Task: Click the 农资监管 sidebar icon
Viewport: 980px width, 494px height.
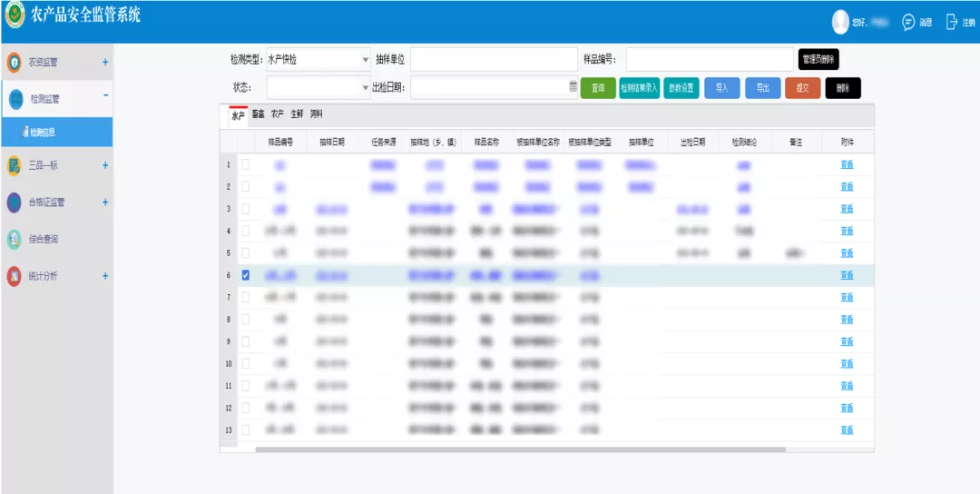Action: click(x=15, y=63)
